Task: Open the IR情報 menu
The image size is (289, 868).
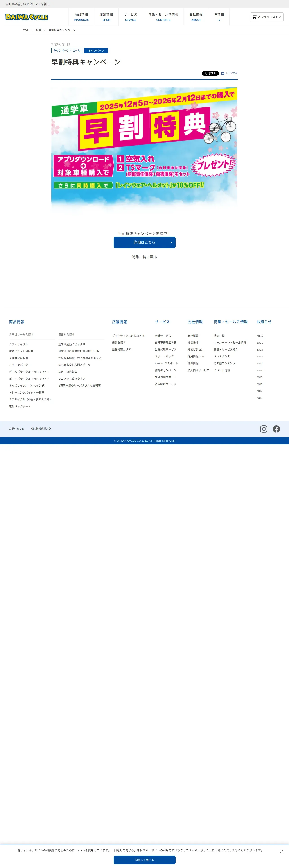Action: point(219,17)
